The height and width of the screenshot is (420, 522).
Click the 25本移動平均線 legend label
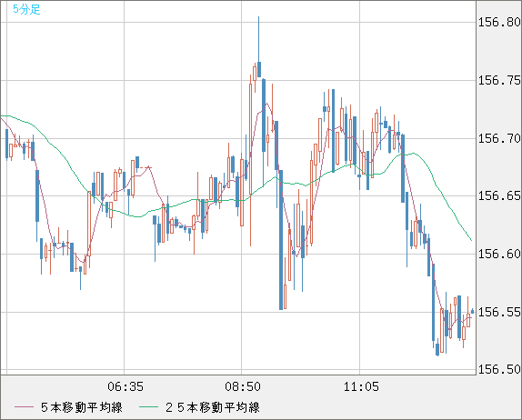(213, 407)
